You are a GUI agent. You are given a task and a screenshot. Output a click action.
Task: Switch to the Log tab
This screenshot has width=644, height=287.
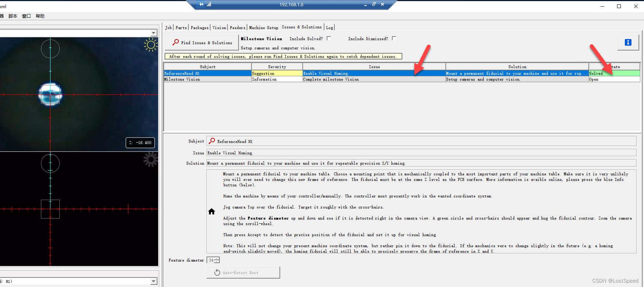(330, 28)
